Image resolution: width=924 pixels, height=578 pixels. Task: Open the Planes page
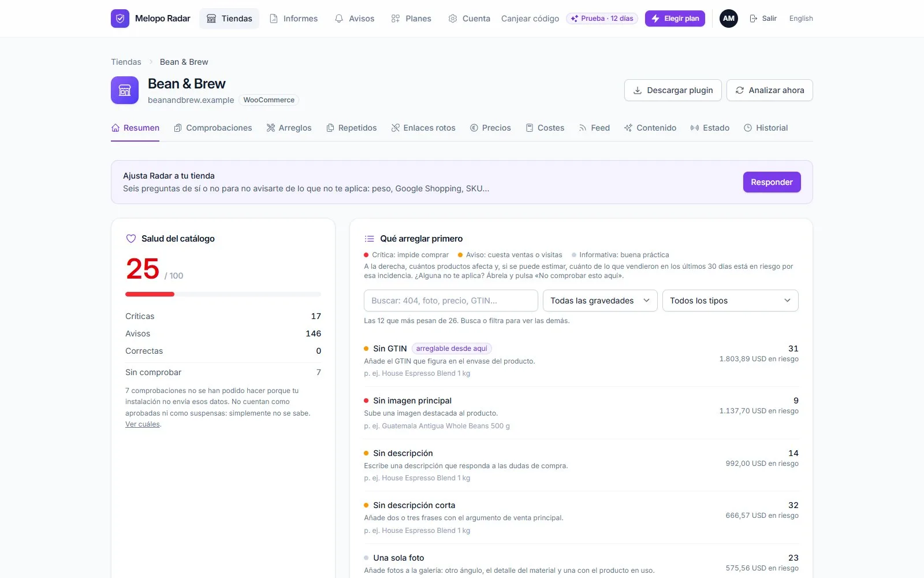coord(411,18)
